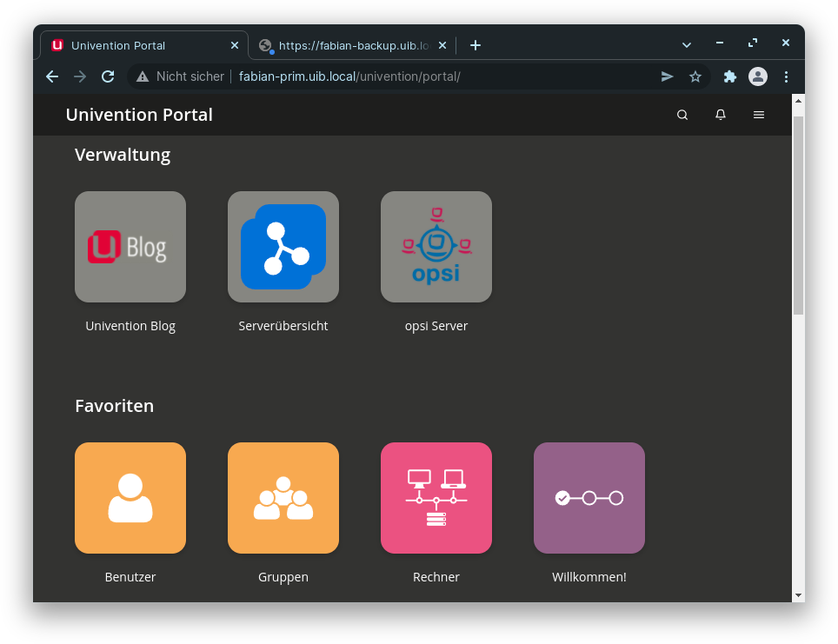The height and width of the screenshot is (644, 838).
Task: Show notifications via the bell icon
Action: coord(721,115)
